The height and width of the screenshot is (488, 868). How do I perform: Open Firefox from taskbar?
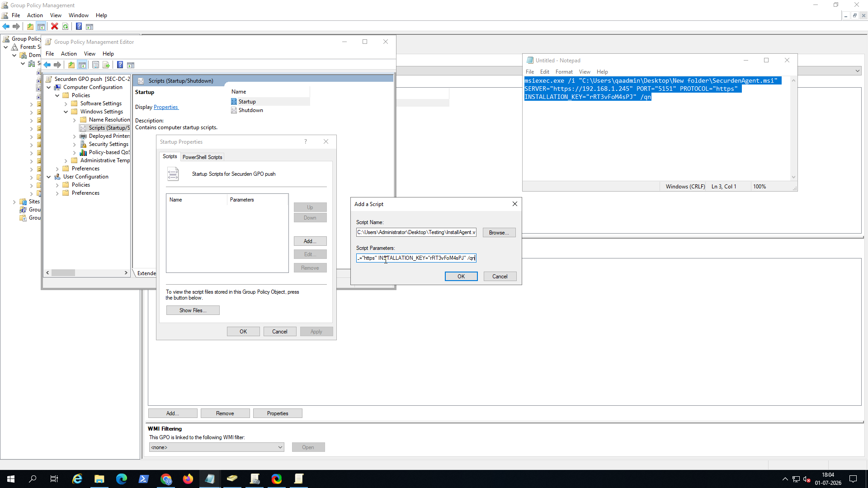click(x=188, y=479)
